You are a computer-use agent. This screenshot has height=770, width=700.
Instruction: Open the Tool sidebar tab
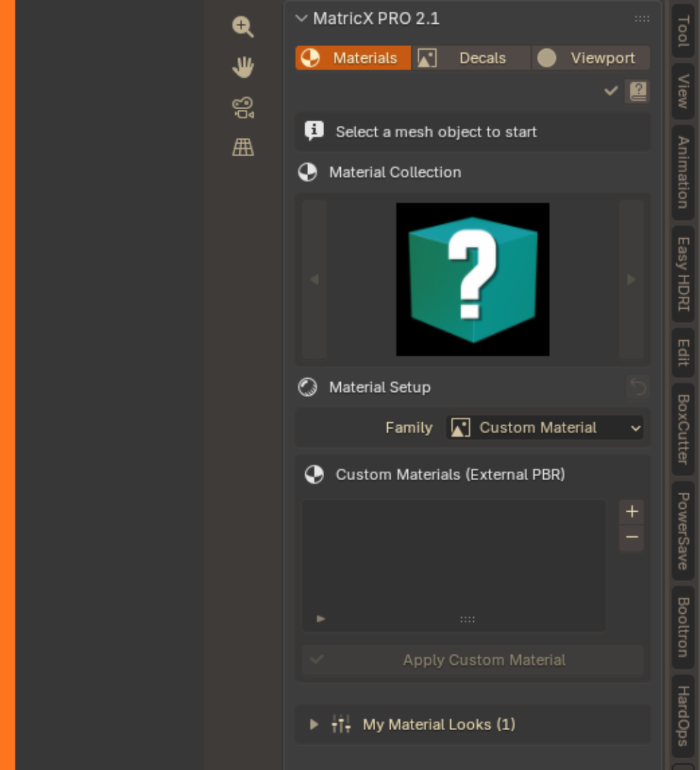pyautogui.click(x=682, y=31)
